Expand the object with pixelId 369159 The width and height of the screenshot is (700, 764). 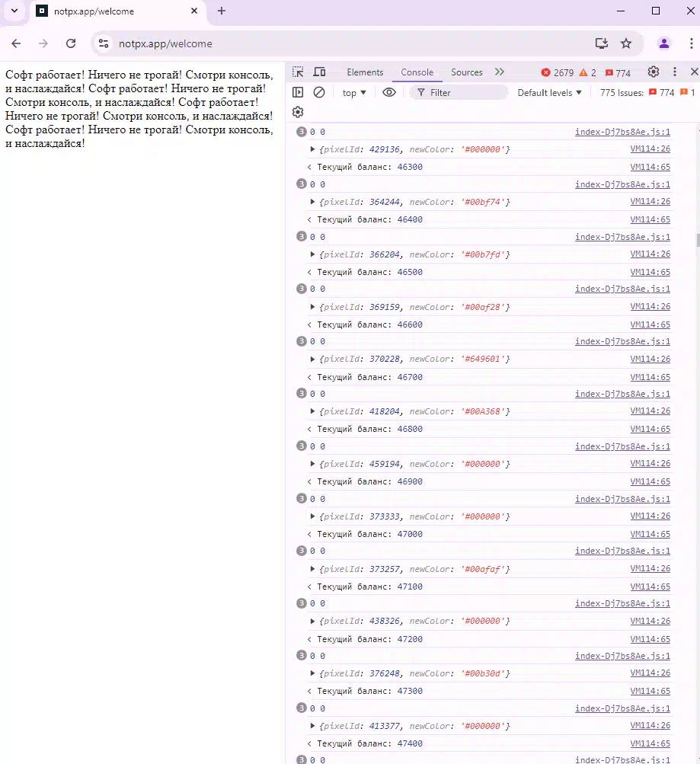[312, 307]
